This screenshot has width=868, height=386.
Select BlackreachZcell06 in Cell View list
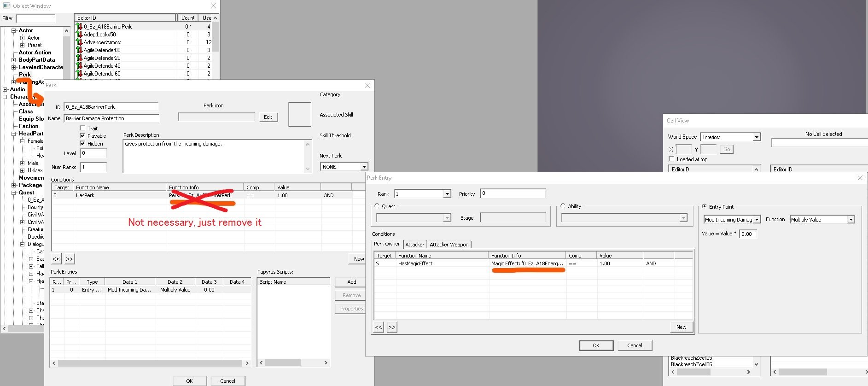[691, 364]
